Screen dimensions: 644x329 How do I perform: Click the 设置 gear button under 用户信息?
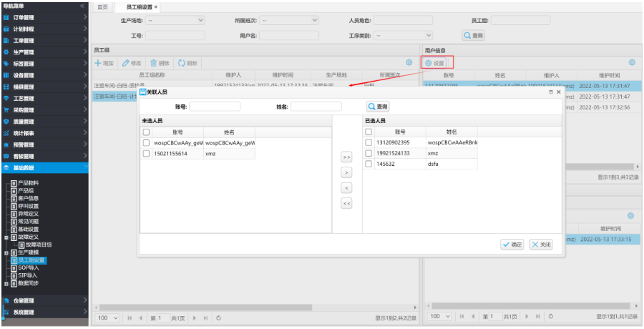pos(436,63)
